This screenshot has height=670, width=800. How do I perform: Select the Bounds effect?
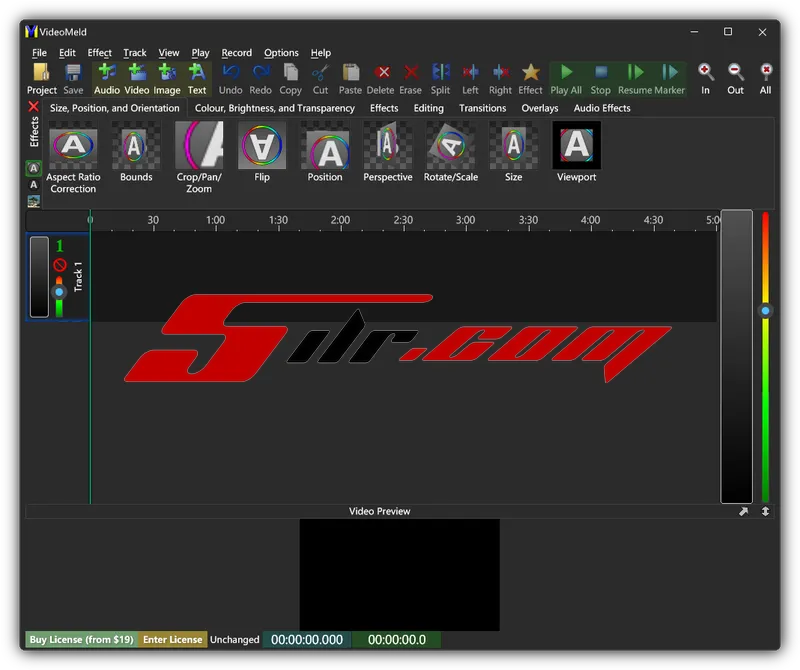coord(136,152)
